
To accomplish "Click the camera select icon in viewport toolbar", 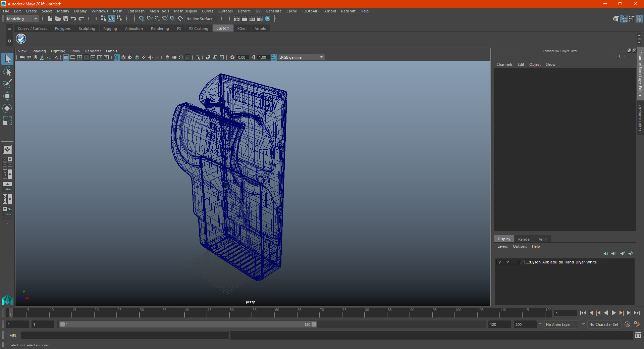I will pos(22,57).
